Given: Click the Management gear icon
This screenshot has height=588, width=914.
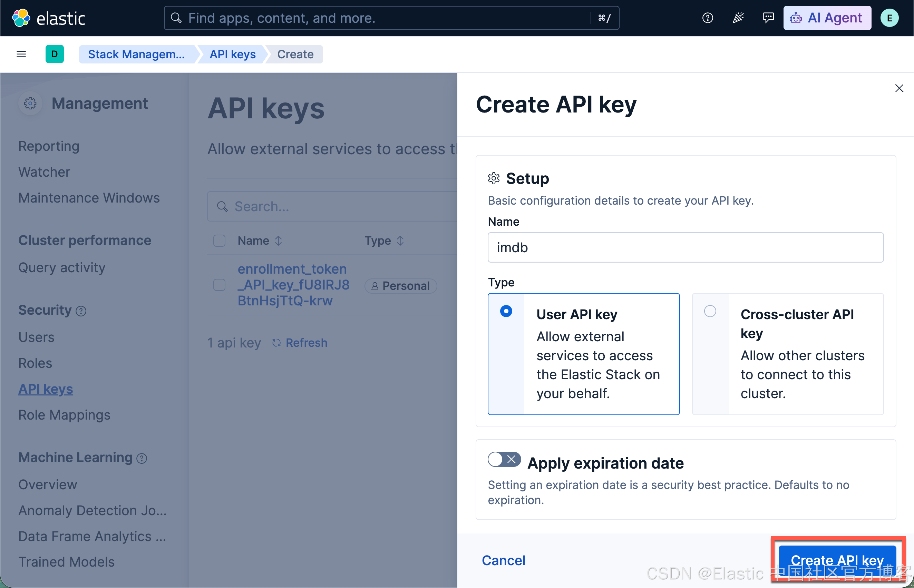Looking at the screenshot, I should (x=30, y=104).
